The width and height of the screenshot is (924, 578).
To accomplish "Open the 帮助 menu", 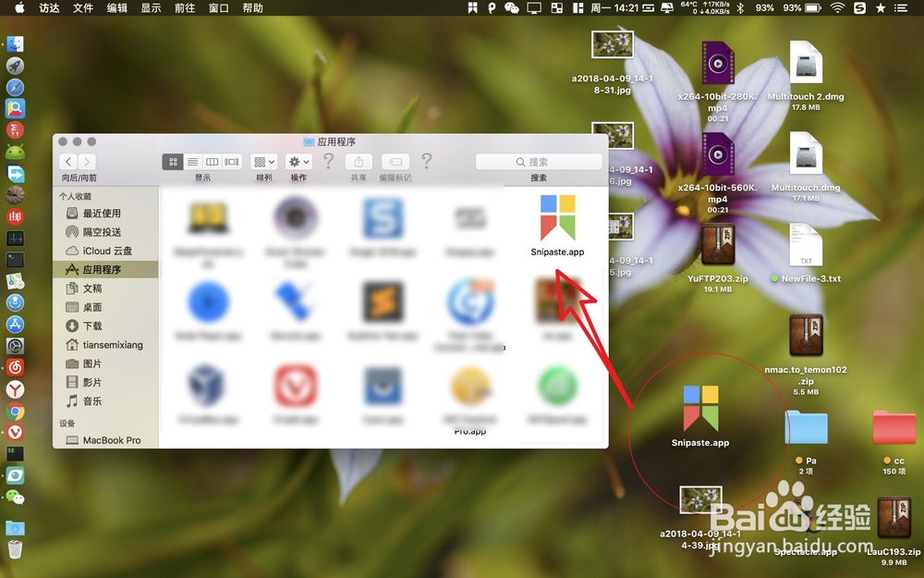I will (253, 7).
